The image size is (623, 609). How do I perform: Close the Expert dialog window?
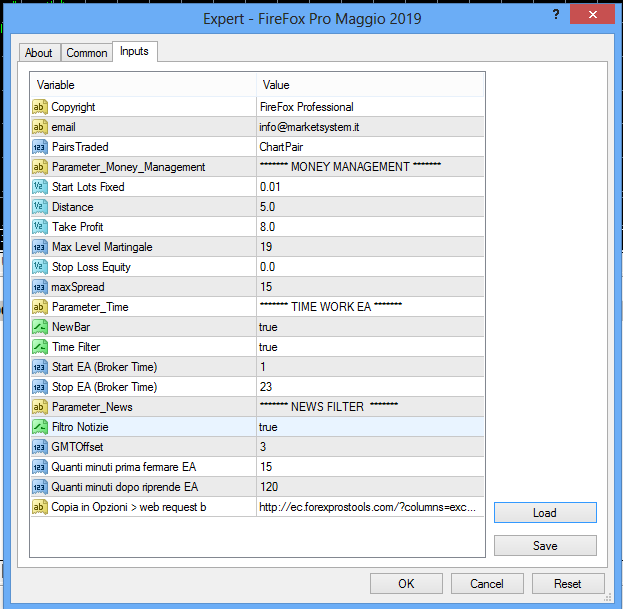(x=592, y=15)
